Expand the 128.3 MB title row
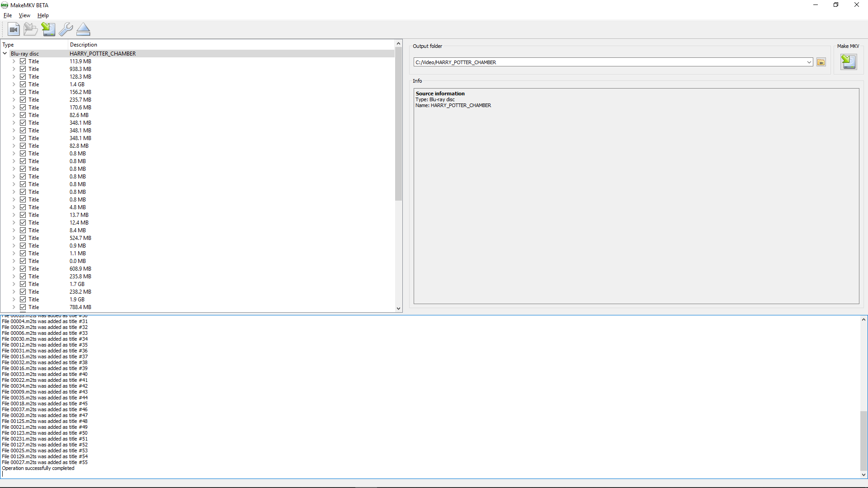This screenshot has width=868, height=488. click(14, 77)
